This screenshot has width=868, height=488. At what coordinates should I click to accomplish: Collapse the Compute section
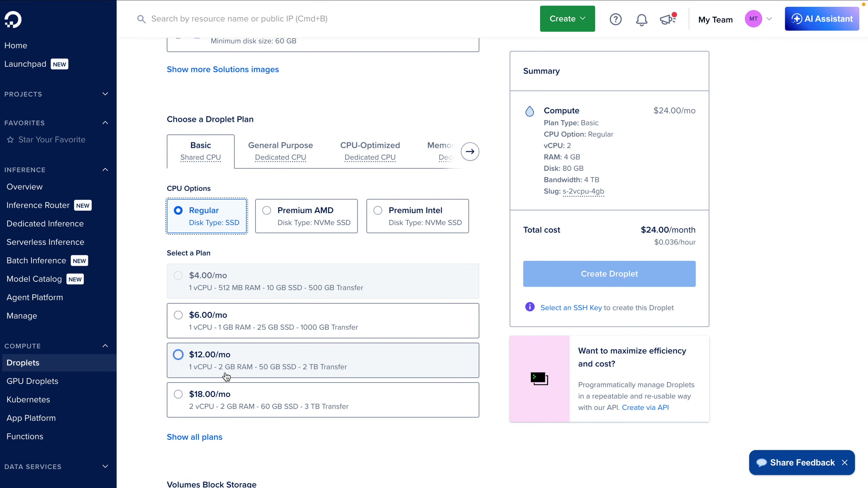[x=105, y=346]
